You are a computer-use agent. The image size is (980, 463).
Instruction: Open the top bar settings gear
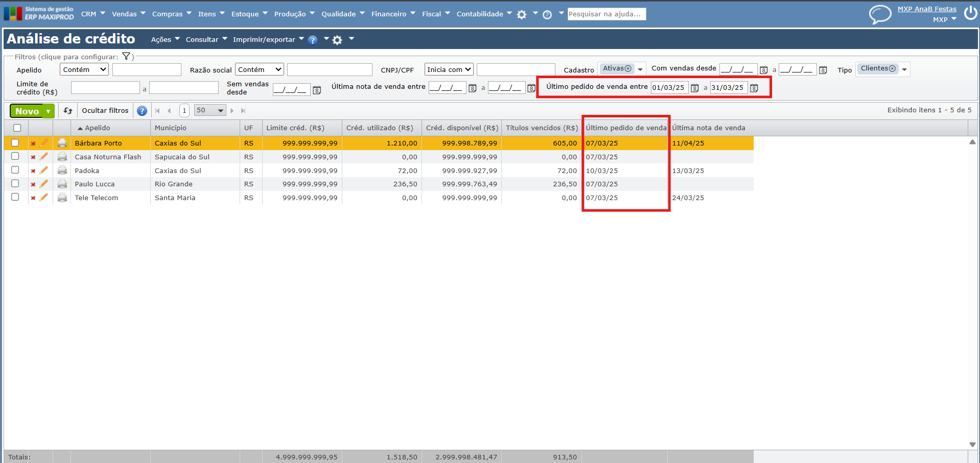click(x=522, y=14)
